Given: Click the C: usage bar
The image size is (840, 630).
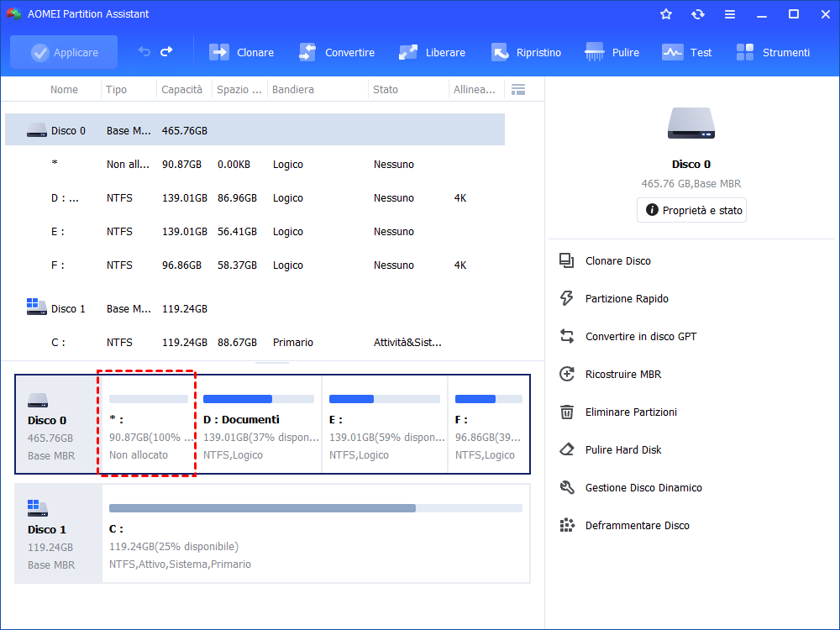Looking at the screenshot, I should point(316,508).
